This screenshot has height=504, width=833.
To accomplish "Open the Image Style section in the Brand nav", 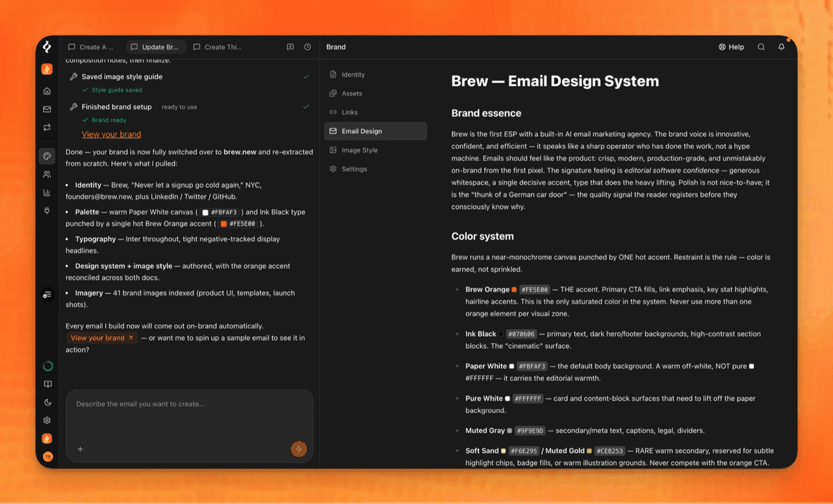I will coord(376,150).
